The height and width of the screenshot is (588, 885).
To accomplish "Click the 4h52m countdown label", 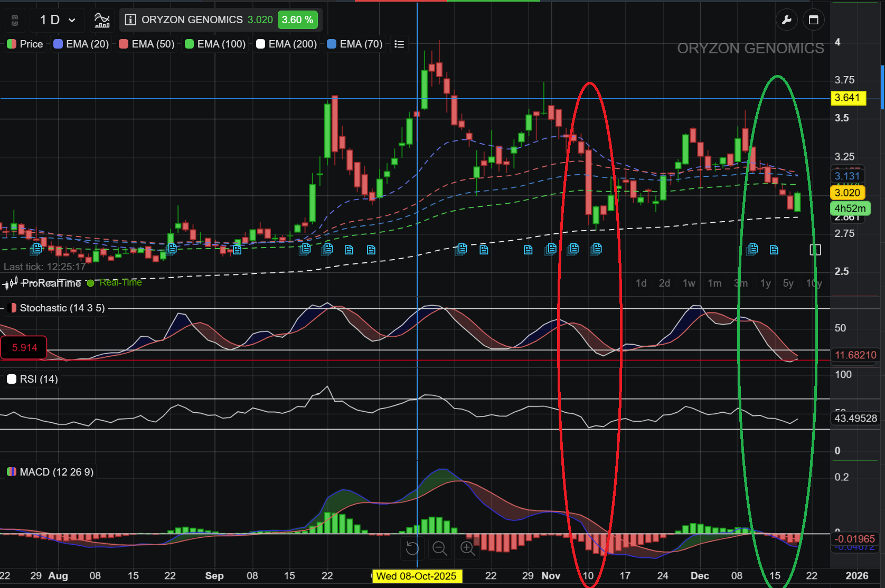I will (850, 208).
